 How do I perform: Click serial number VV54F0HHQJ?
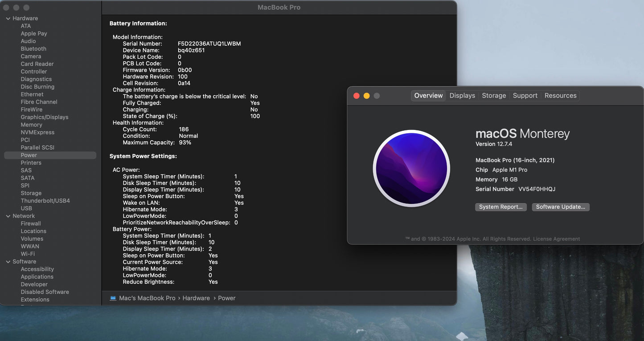point(537,189)
